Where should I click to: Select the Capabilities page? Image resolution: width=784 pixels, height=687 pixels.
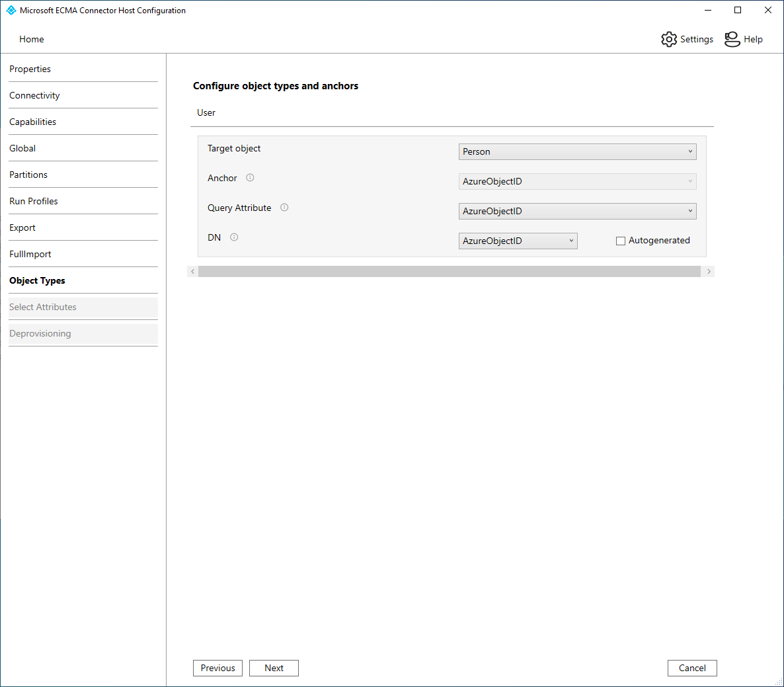tap(83, 122)
